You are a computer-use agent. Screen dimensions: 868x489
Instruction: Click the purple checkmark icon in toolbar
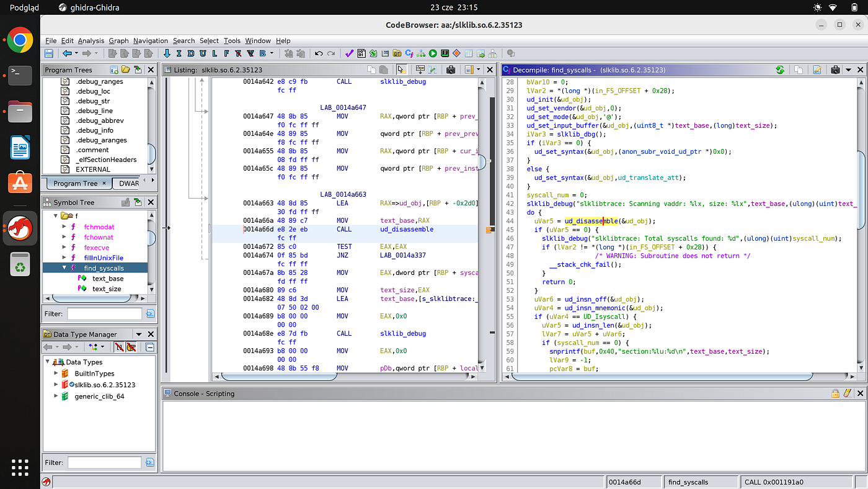click(349, 54)
